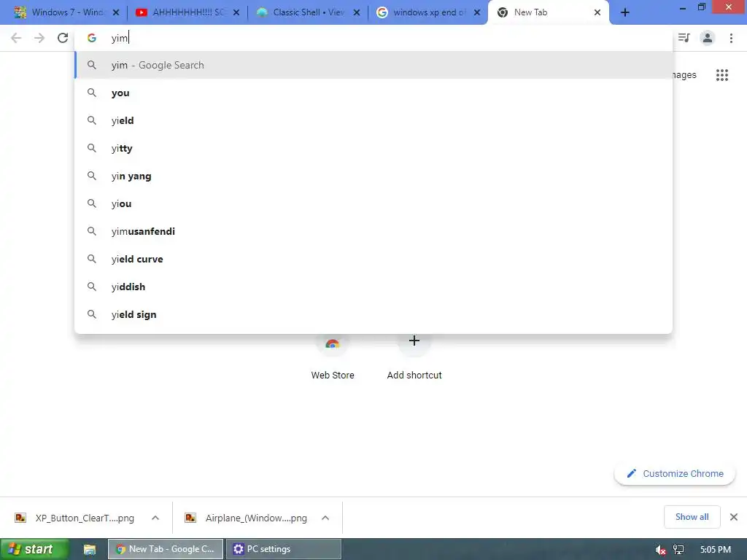Expand options for XP_Button_ClearT download
The width and height of the screenshot is (747, 560).
155,518
